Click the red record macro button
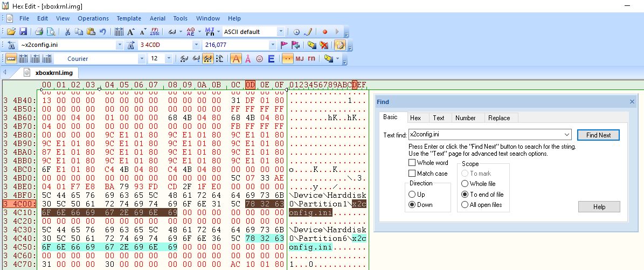The height and width of the screenshot is (270, 644). (x=325, y=32)
